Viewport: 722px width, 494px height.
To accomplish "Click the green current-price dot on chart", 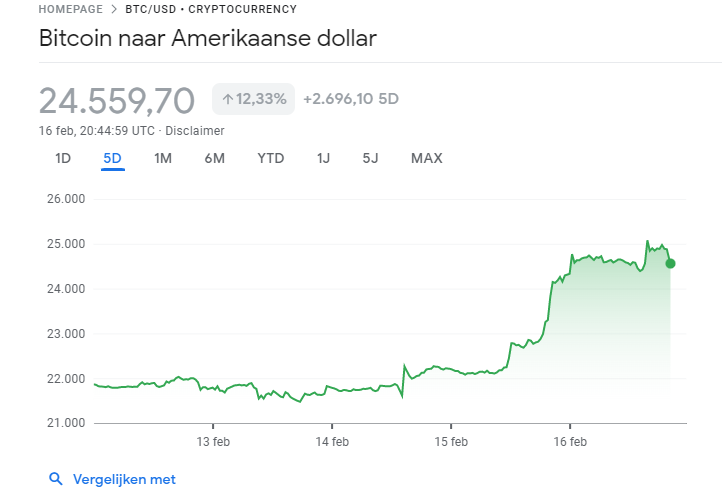I will coord(670,263).
